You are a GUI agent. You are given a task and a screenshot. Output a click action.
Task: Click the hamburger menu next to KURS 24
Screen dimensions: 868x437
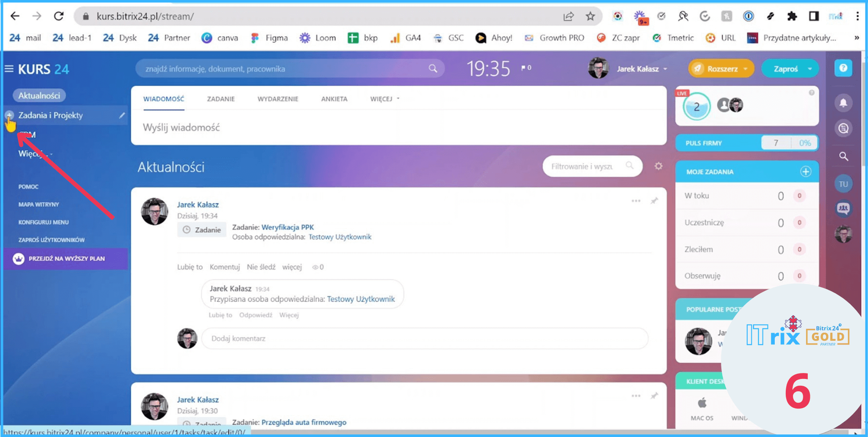point(9,69)
